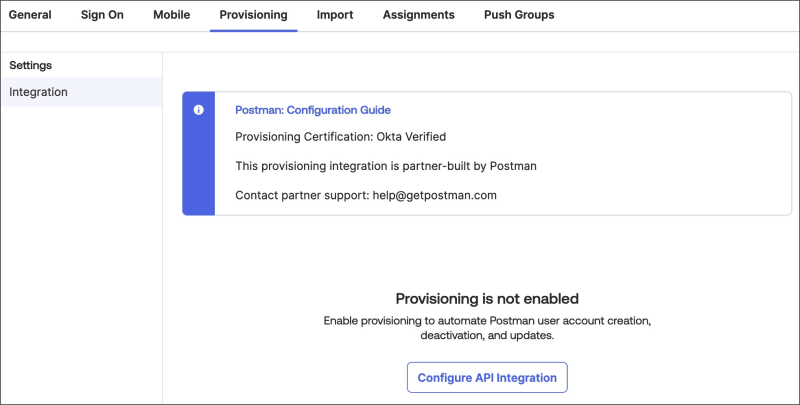Click the Settings sidebar heading
800x405 pixels.
point(31,65)
